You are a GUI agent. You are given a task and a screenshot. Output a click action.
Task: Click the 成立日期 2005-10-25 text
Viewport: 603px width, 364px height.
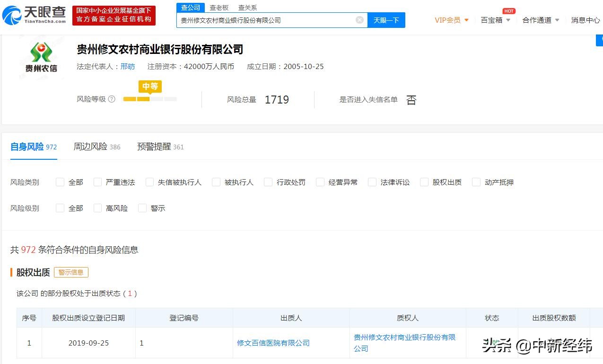pyautogui.click(x=285, y=67)
